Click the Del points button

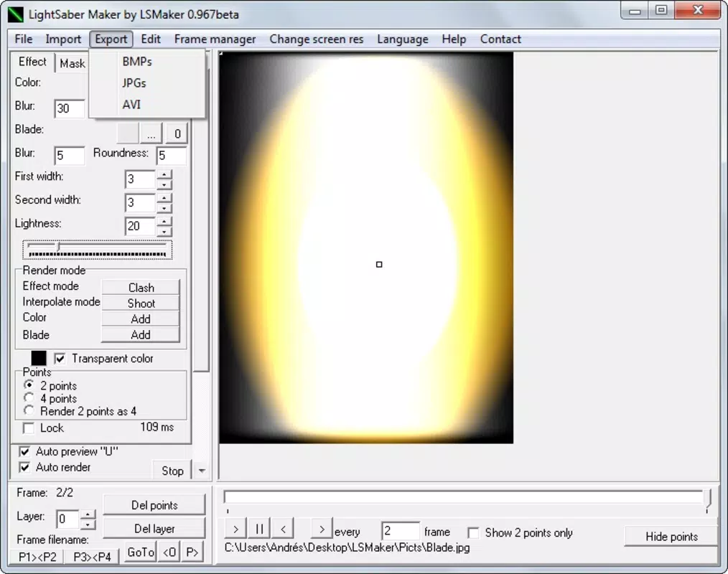tap(154, 505)
